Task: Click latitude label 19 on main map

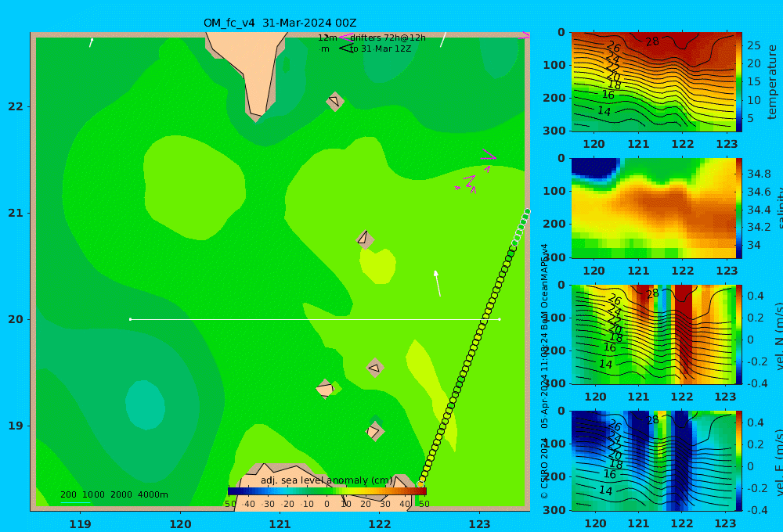Action: (16, 426)
